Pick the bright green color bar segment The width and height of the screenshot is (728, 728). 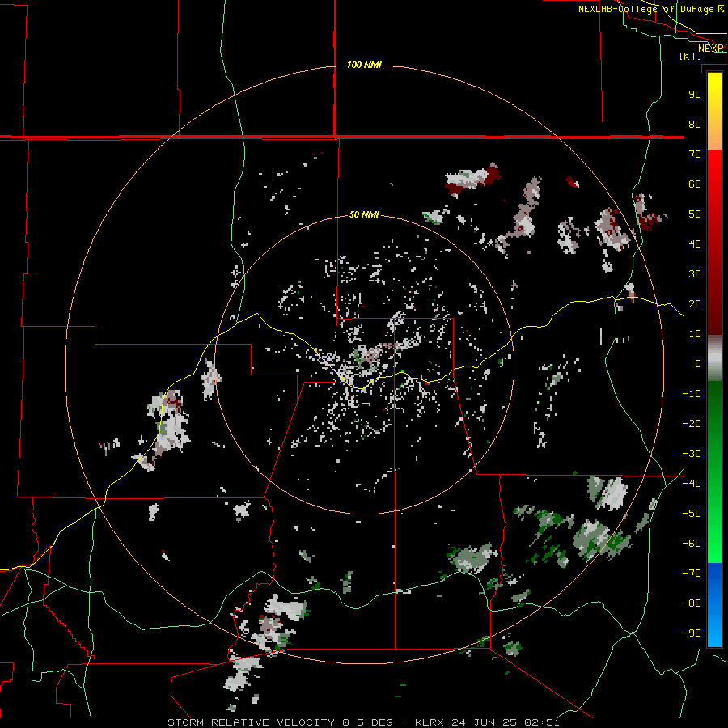(714, 544)
